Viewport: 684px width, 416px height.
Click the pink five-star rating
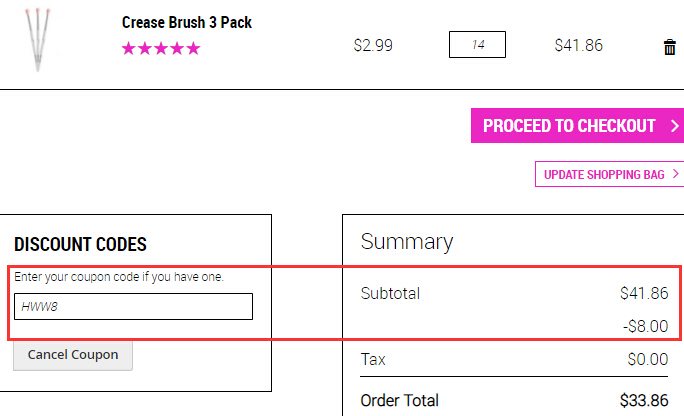(161, 48)
